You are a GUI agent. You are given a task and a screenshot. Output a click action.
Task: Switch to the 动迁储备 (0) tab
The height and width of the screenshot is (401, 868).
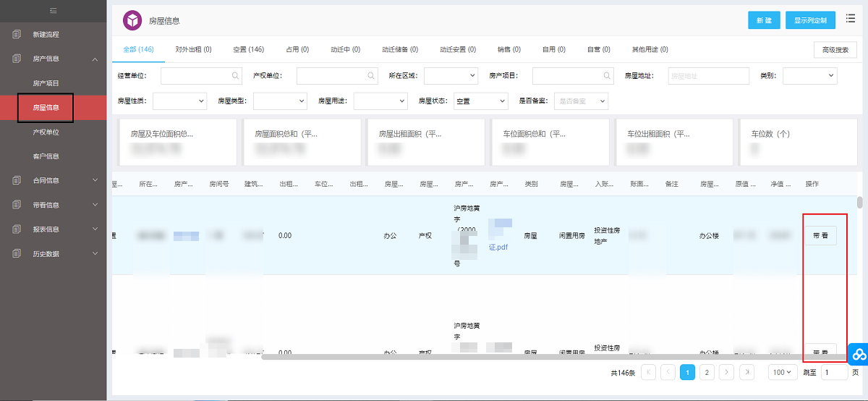coord(400,49)
